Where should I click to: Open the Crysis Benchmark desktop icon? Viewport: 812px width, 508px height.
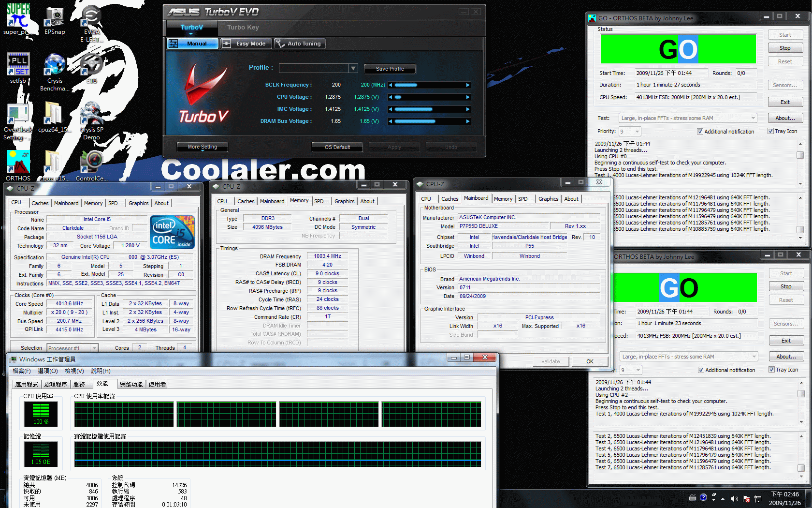tap(55, 72)
